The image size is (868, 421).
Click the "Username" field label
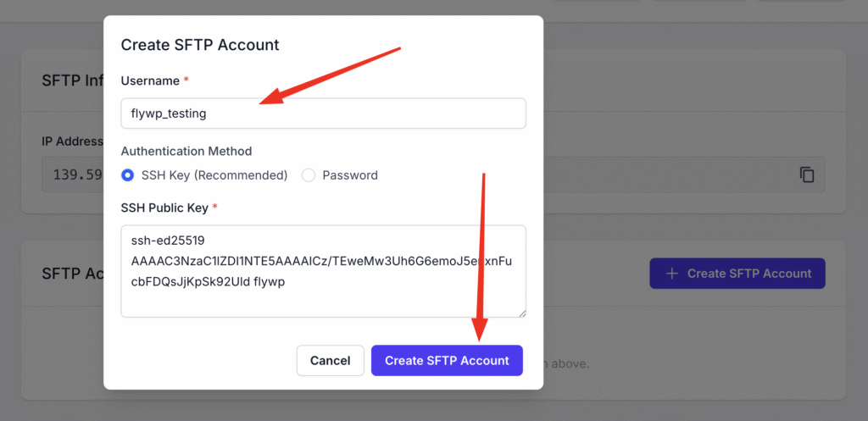pyautogui.click(x=150, y=80)
